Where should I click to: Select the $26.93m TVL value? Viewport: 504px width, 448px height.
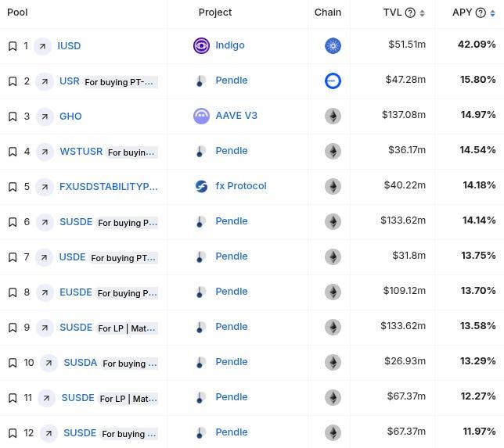[x=405, y=361]
